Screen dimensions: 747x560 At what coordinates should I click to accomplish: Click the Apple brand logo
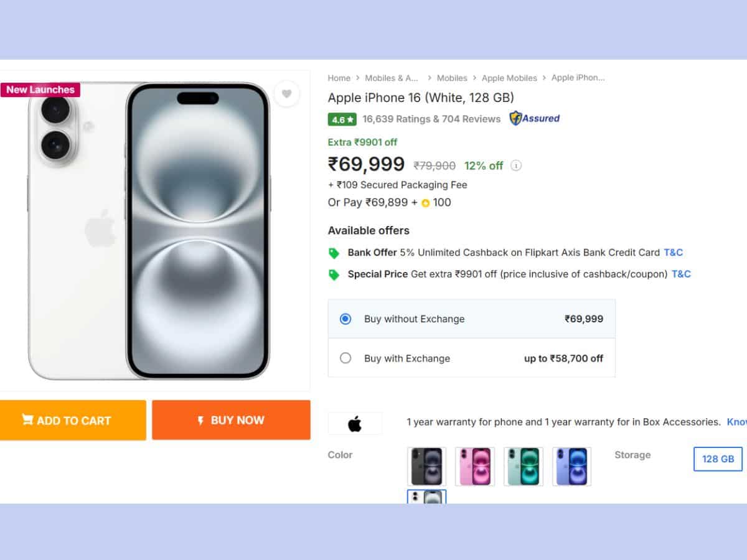(x=355, y=423)
